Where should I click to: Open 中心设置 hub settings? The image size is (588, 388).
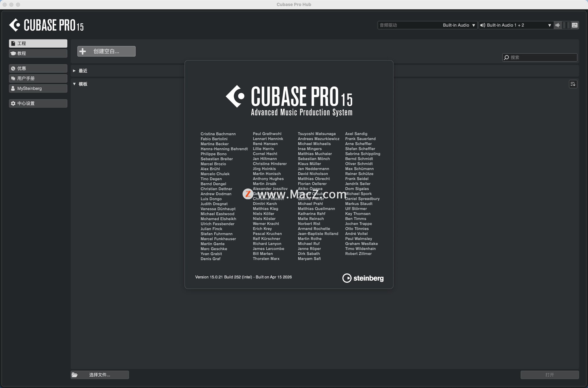click(38, 103)
